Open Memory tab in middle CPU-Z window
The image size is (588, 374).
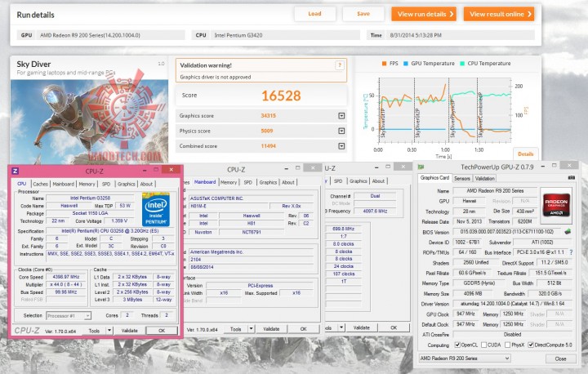(229, 182)
